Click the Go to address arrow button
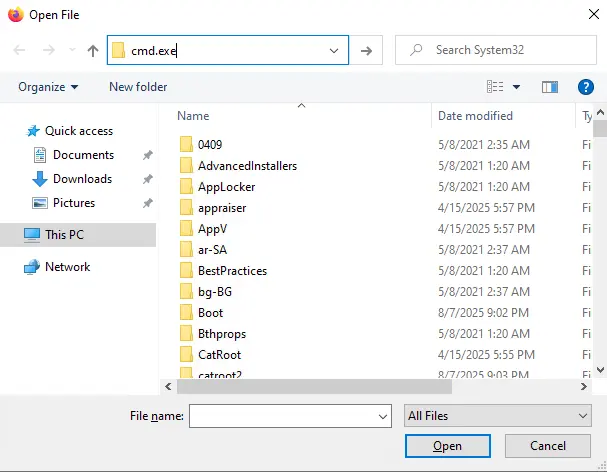Image resolution: width=607 pixels, height=474 pixels. 367,50
